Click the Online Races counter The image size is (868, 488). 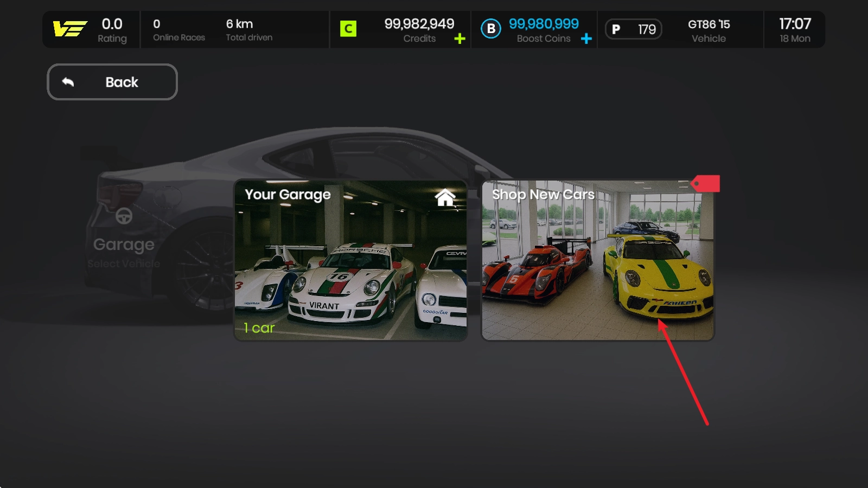point(178,30)
